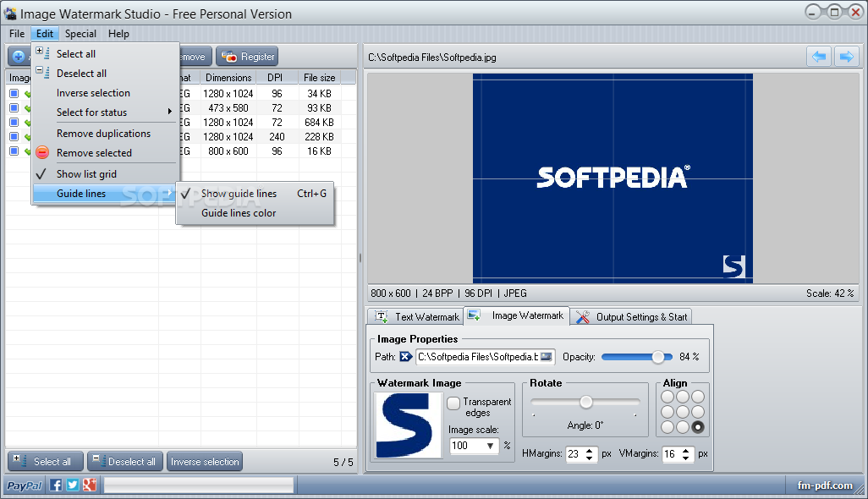Click the red Remove selected icon

42,153
